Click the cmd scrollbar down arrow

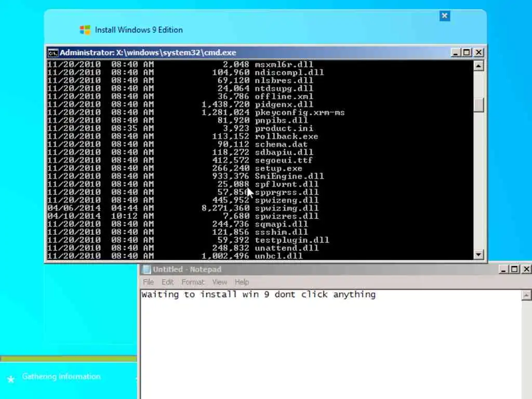[x=478, y=255]
